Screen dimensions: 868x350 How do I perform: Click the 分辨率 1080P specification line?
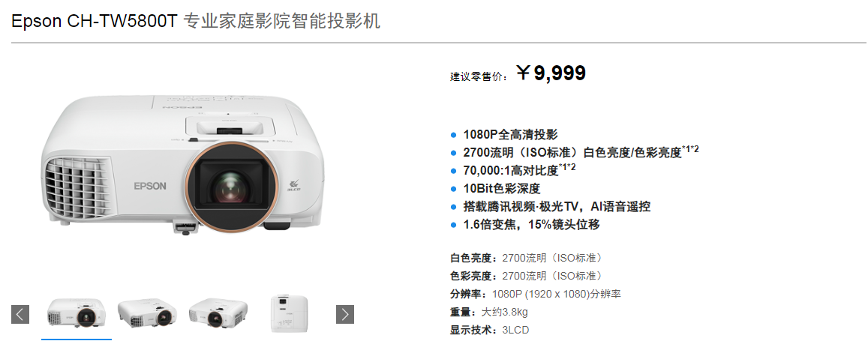[x=536, y=294]
